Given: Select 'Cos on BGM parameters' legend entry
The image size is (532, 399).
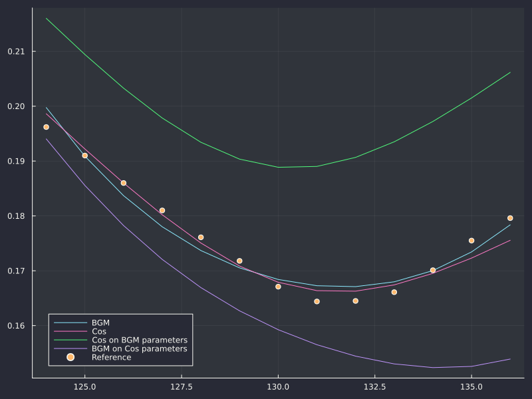Looking at the screenshot, I should click(x=140, y=340).
